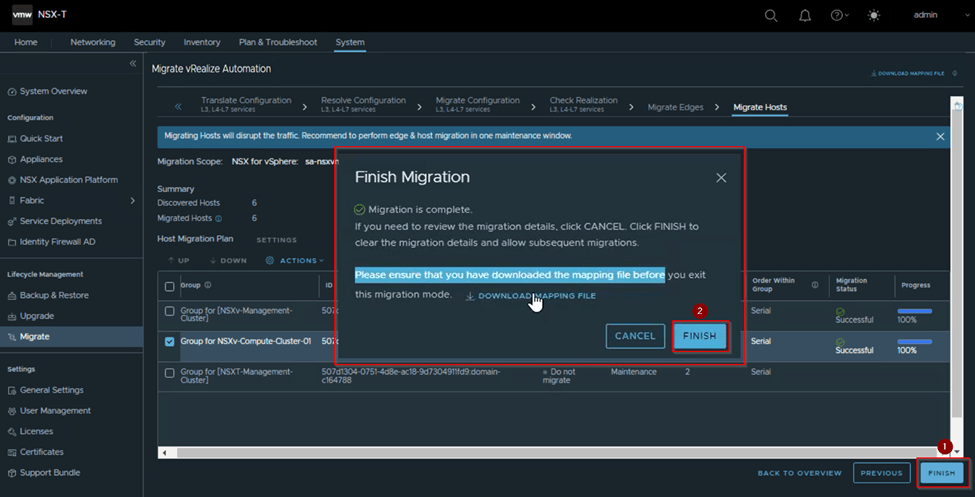975x497 pixels.
Task: Click the progress bar of Management Cluster row
Action: click(x=914, y=311)
